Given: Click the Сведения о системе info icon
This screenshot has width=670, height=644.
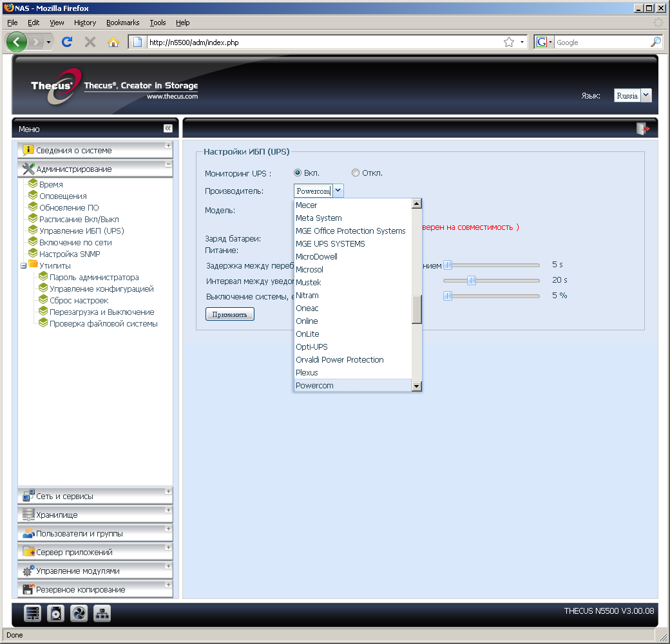Looking at the screenshot, I should [28, 150].
